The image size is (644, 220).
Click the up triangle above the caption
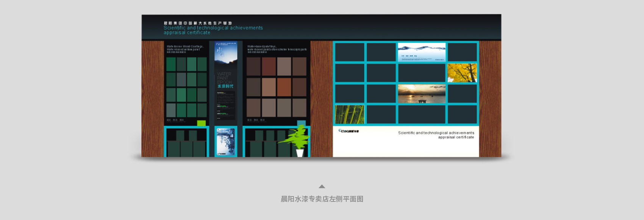point(322,186)
